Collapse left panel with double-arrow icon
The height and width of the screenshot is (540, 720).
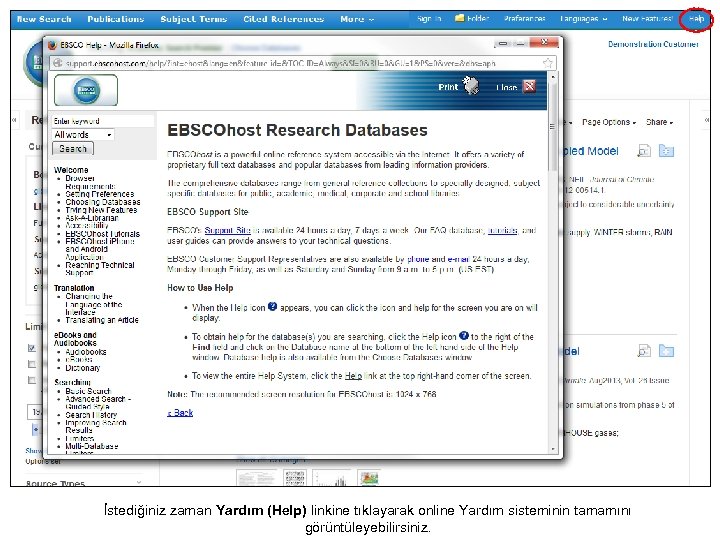coord(14,120)
